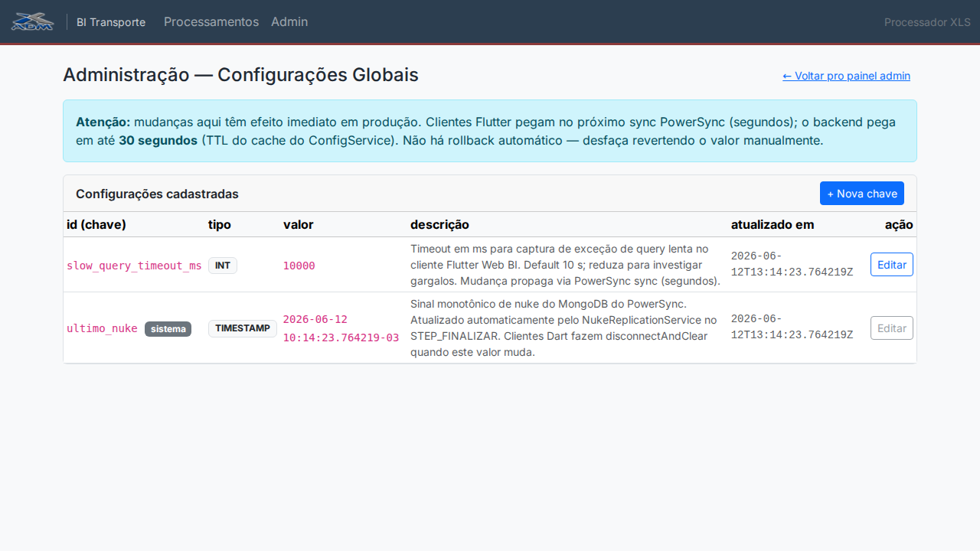Add a new key with Nova chave

tap(862, 194)
